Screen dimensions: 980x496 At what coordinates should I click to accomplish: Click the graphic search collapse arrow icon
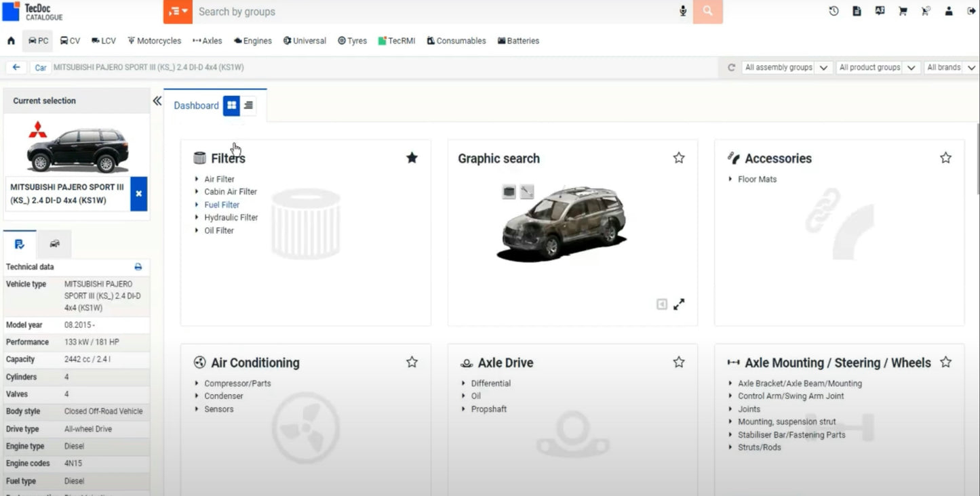coord(662,304)
